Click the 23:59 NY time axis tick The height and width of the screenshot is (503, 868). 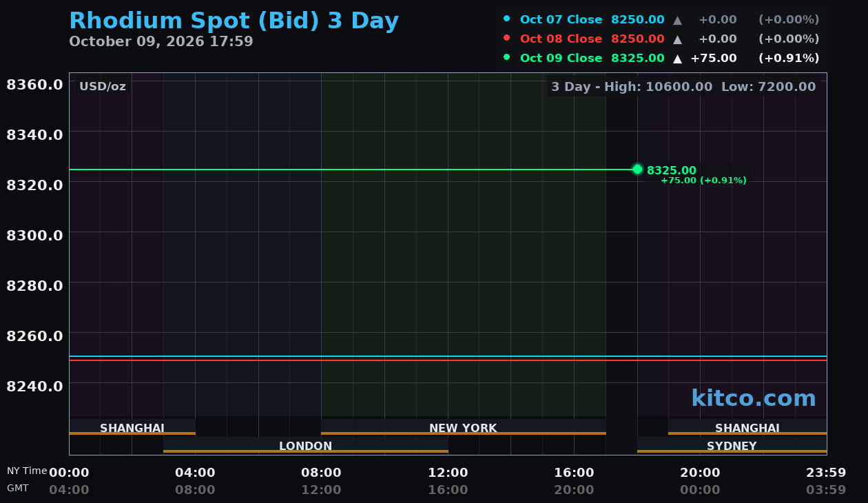click(826, 473)
